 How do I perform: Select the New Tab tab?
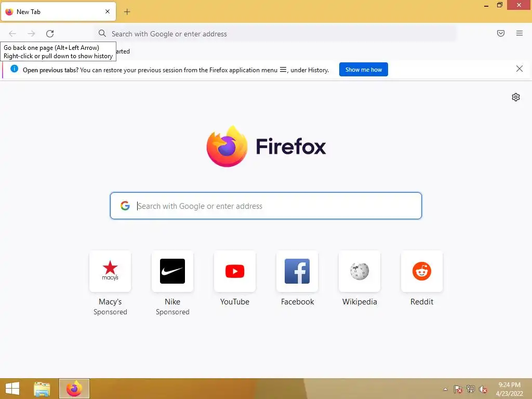[58, 11]
